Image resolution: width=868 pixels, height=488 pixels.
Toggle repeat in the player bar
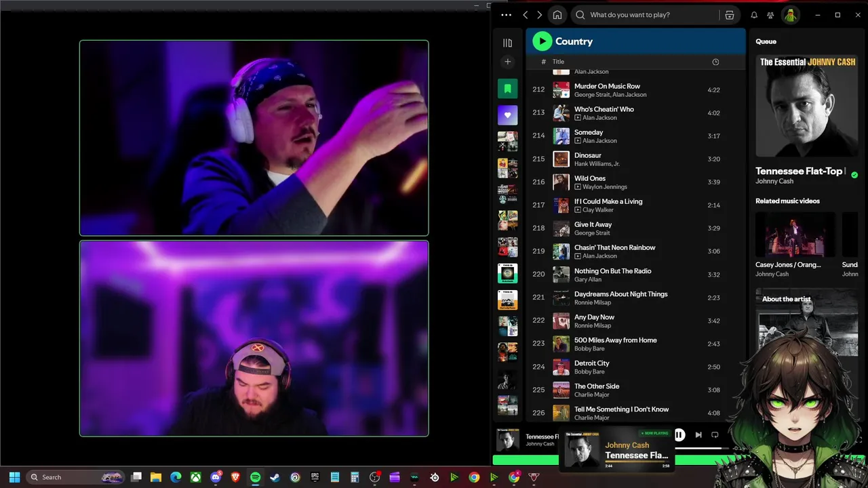point(715,435)
